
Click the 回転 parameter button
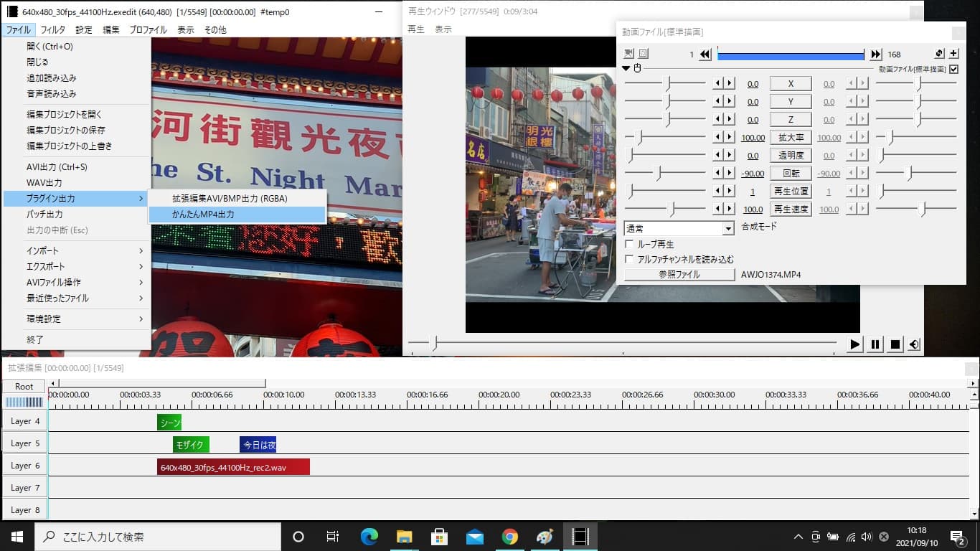(791, 174)
